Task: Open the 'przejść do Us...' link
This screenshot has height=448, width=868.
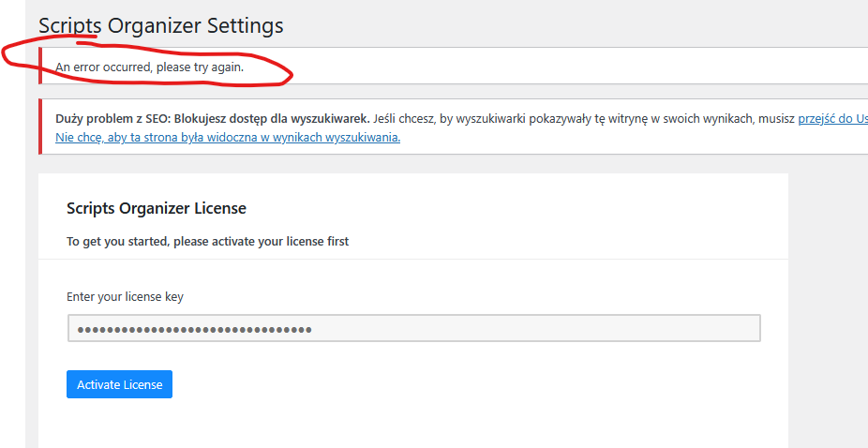Action: coord(832,118)
